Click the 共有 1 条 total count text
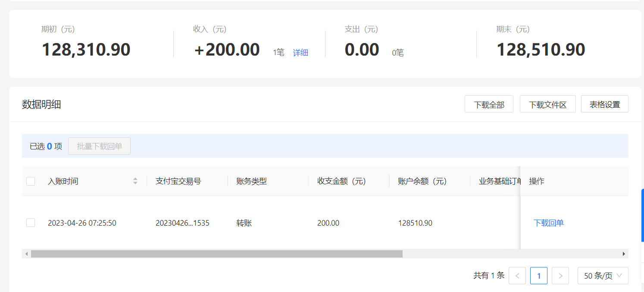The height and width of the screenshot is (292, 644). tap(489, 276)
